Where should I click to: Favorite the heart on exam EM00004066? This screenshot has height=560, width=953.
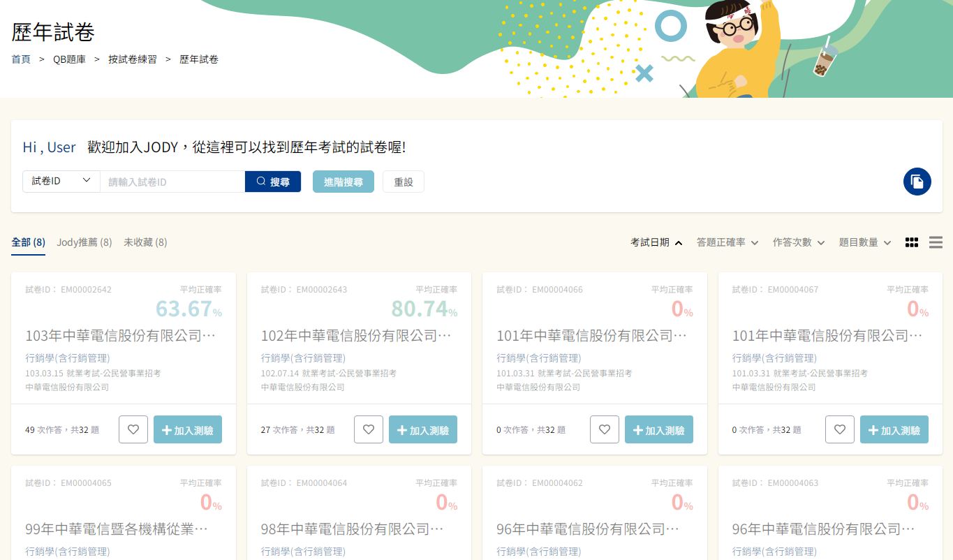coord(605,429)
